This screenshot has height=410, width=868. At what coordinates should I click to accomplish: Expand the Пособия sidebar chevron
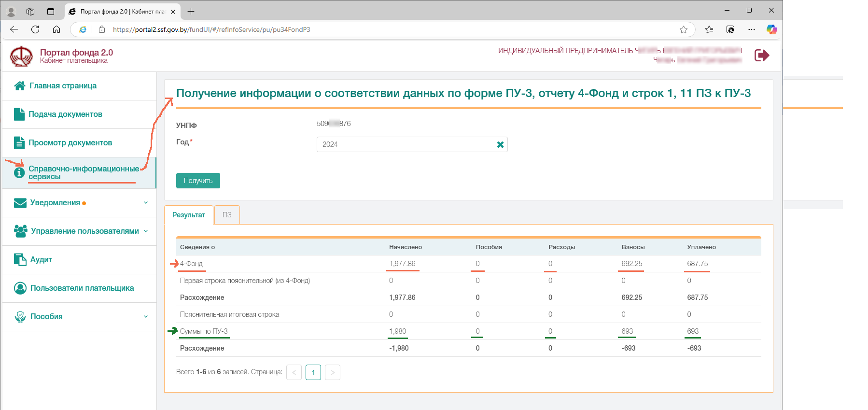[146, 317]
